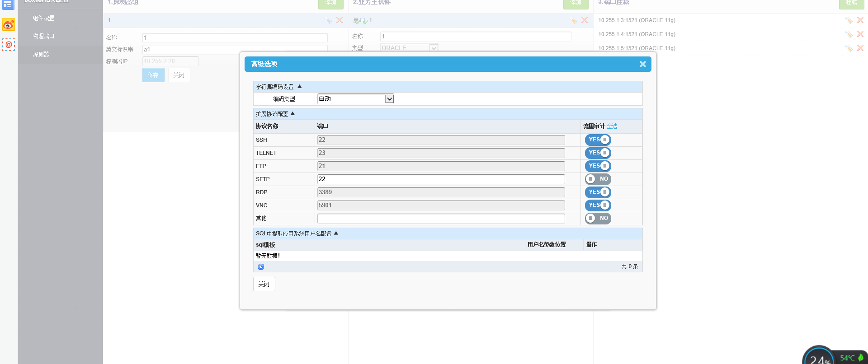Image resolution: width=868 pixels, height=364 pixels.
Task: Click the red delete icon in probe group row
Action: [x=340, y=20]
